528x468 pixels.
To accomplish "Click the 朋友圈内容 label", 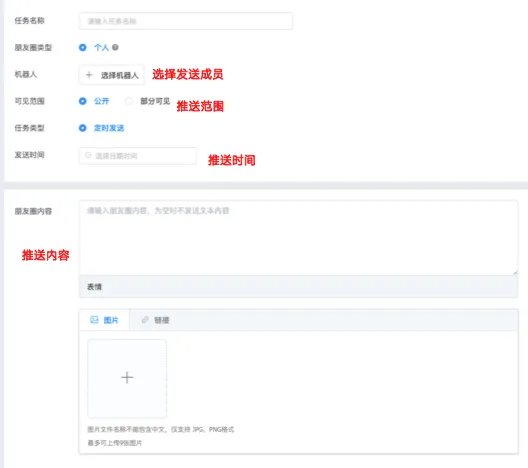I will pos(33,211).
